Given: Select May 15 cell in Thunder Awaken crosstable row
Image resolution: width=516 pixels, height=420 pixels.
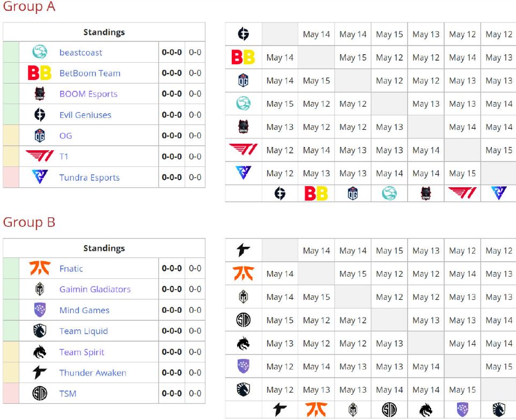Looking at the screenshot, I should click(x=389, y=250).
